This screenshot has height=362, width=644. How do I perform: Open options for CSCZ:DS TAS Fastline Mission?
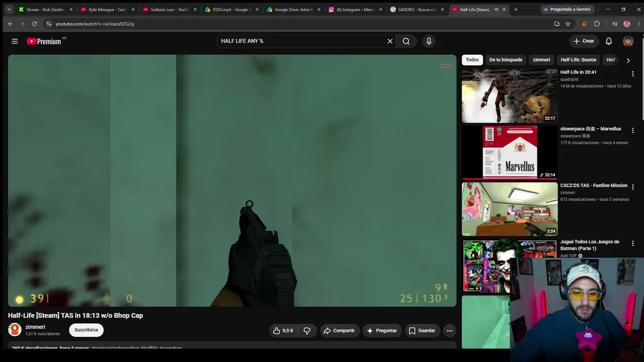632,187
